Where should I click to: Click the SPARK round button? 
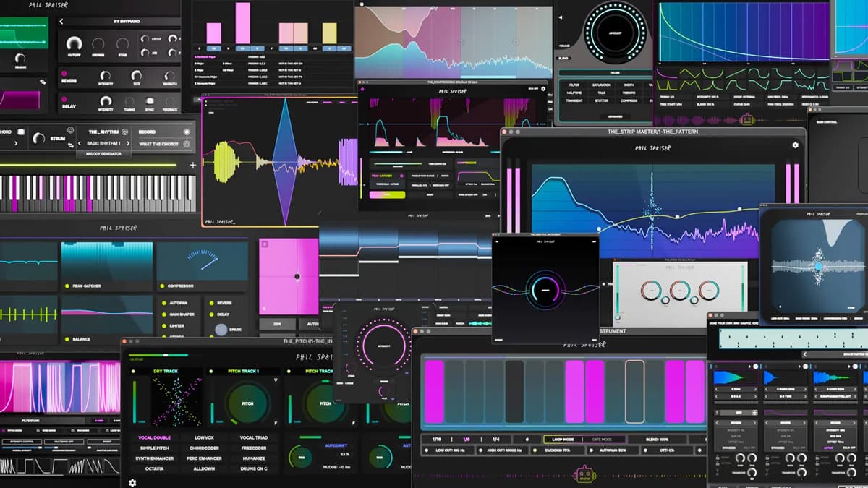coord(221,330)
